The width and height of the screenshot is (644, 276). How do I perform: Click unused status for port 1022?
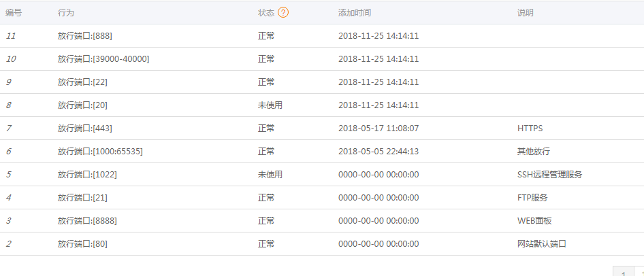tap(270, 175)
